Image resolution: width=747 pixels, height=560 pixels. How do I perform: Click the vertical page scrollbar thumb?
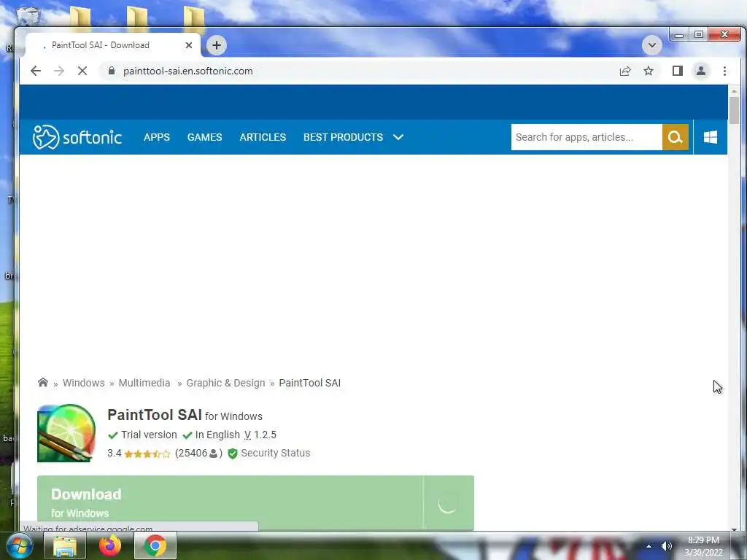coord(734,111)
